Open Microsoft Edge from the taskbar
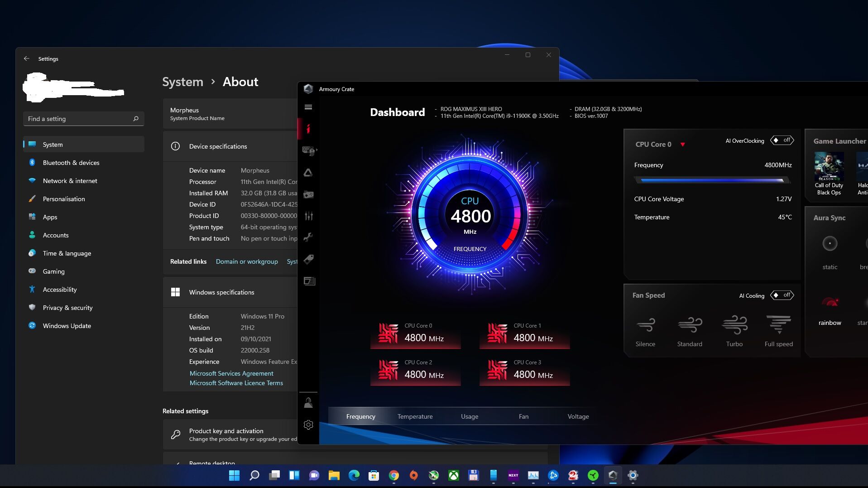The width and height of the screenshot is (868, 488). 354,475
